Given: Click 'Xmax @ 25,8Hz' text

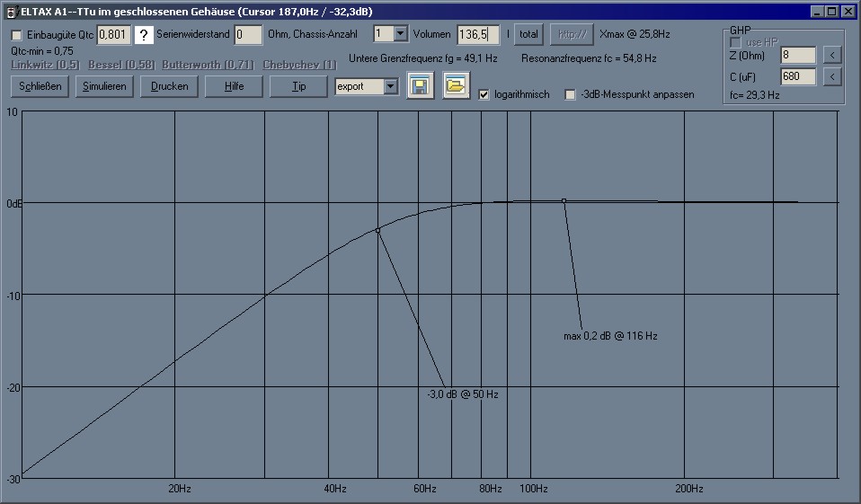Looking at the screenshot, I should [635, 34].
